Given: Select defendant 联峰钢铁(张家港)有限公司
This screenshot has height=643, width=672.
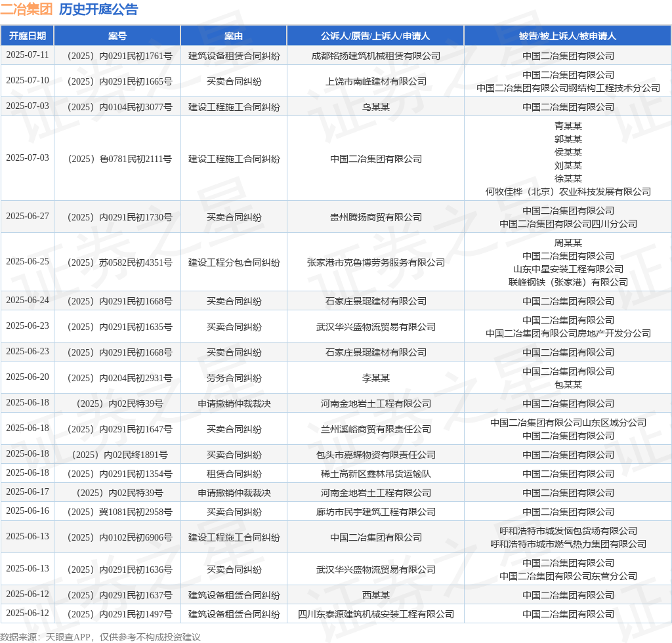Looking at the screenshot, I should (x=568, y=282).
